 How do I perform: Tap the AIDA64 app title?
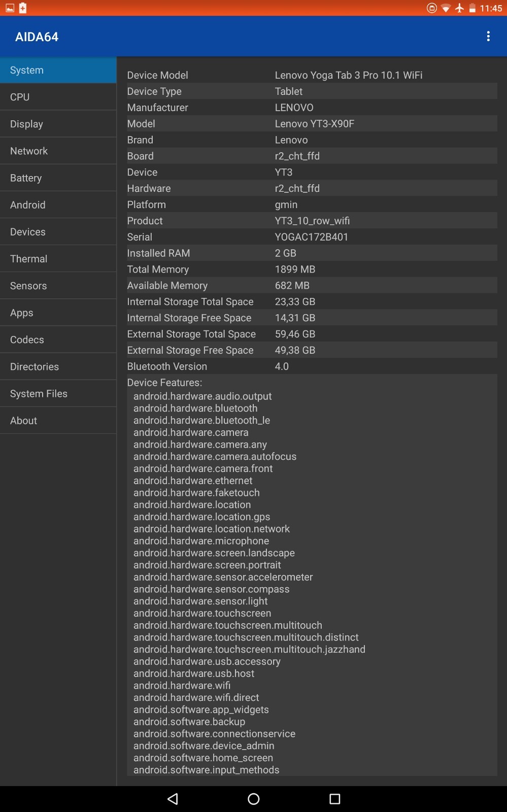tap(37, 37)
